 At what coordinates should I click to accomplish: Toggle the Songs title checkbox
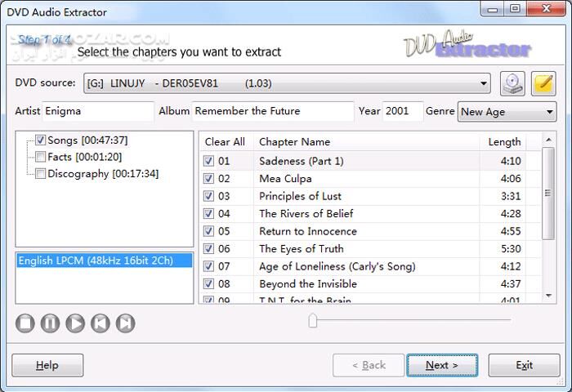pyautogui.click(x=40, y=140)
